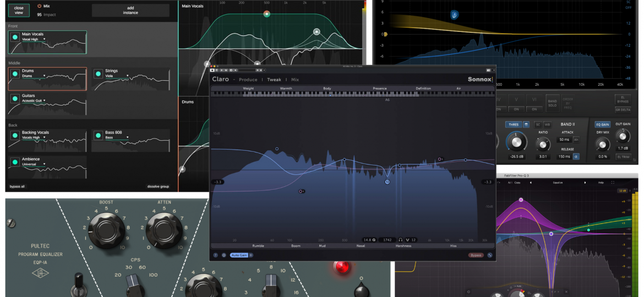This screenshot has width=644, height=297.
Task: Open the Vocals High dropdown for Backing Vocals
Action: (34, 137)
